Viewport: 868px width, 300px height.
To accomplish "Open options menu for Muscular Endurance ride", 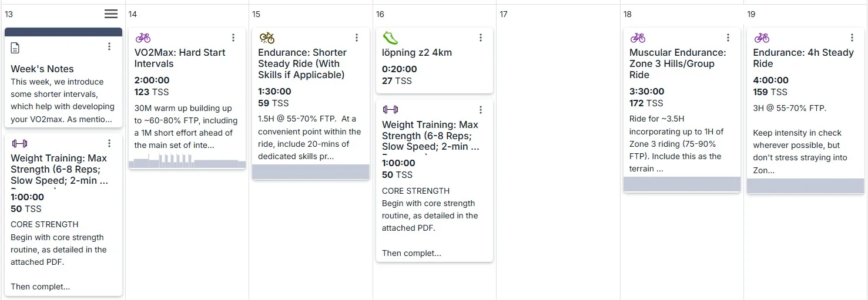I will pyautogui.click(x=728, y=38).
